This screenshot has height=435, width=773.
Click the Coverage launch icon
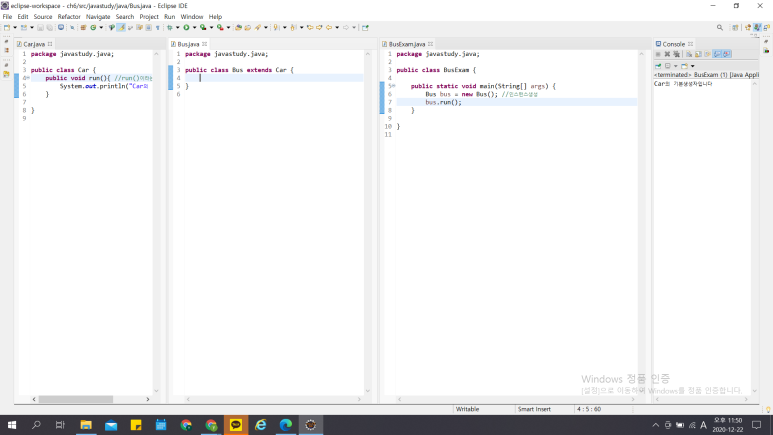point(203,28)
